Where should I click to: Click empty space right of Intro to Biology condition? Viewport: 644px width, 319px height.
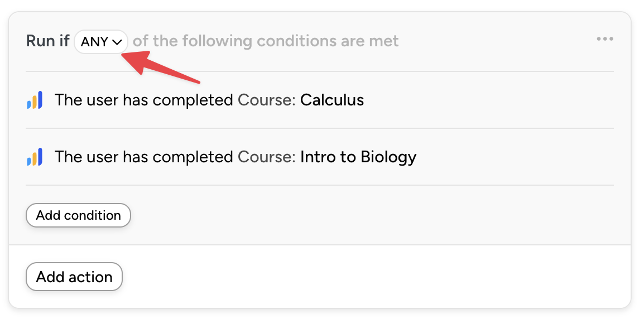(513, 157)
